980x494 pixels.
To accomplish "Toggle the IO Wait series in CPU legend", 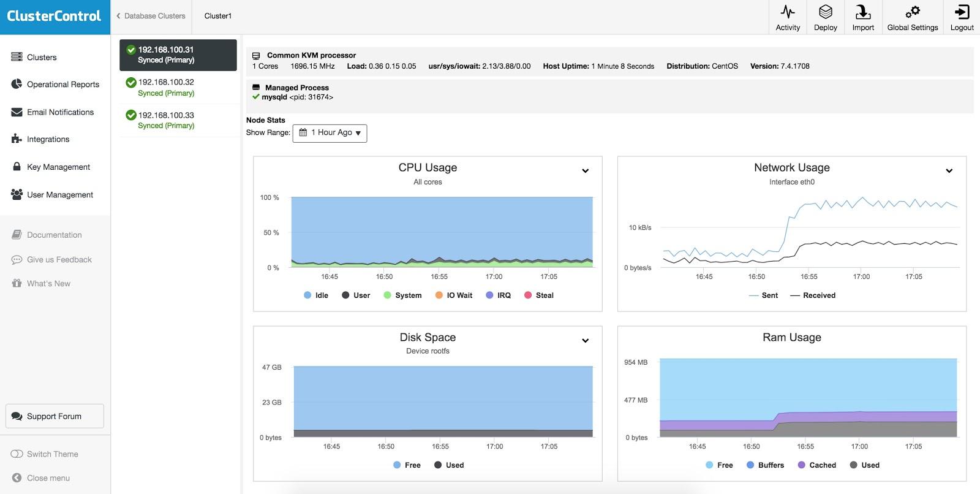I will coord(454,295).
